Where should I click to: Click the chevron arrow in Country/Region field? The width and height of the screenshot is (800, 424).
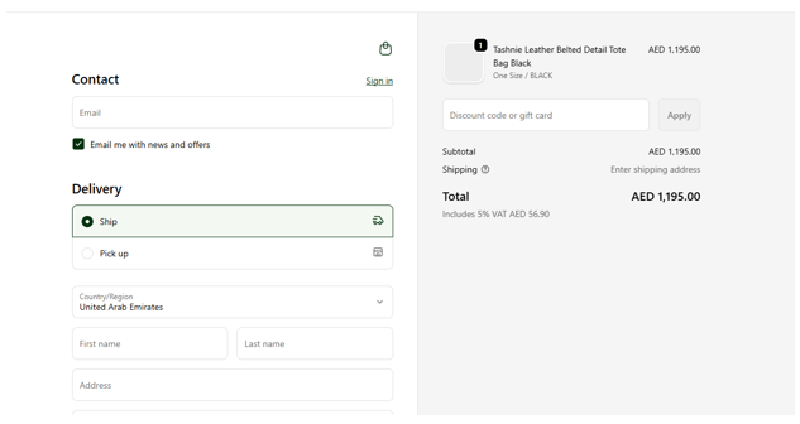(x=379, y=302)
